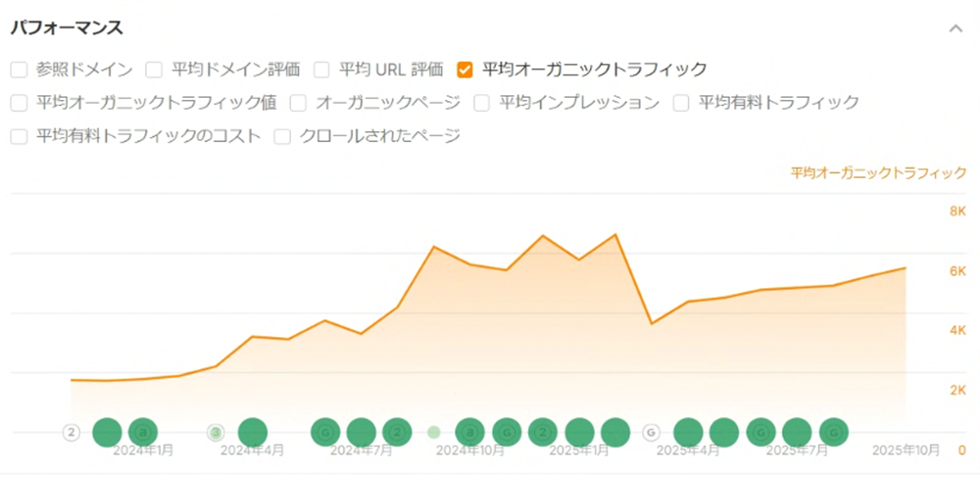Toggle the 平均オーガニックトラフィック値 checkbox

[19, 103]
